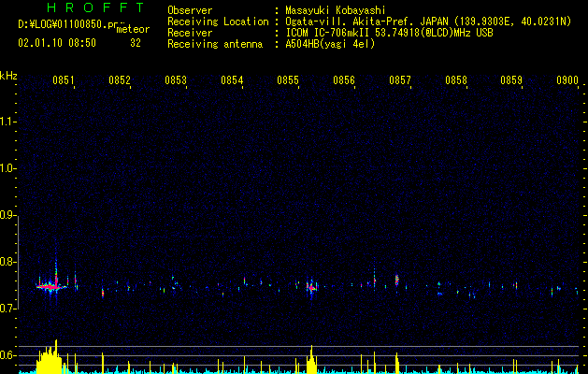Click the 0854 time marker
The image size is (588, 374).
[232, 80]
